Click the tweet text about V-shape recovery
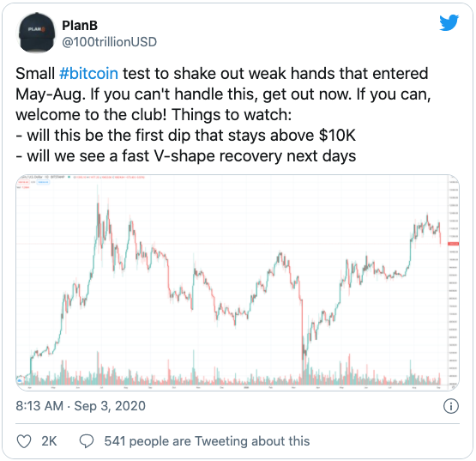This screenshot has width=476, height=461. click(186, 156)
